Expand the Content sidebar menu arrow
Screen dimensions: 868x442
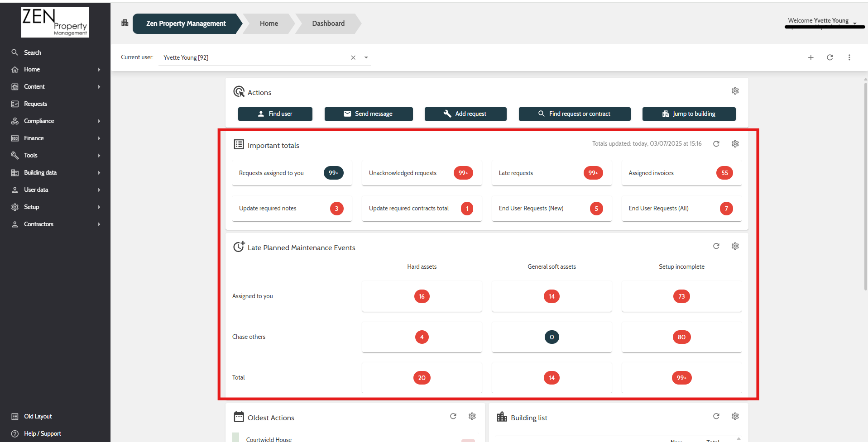[99, 87]
